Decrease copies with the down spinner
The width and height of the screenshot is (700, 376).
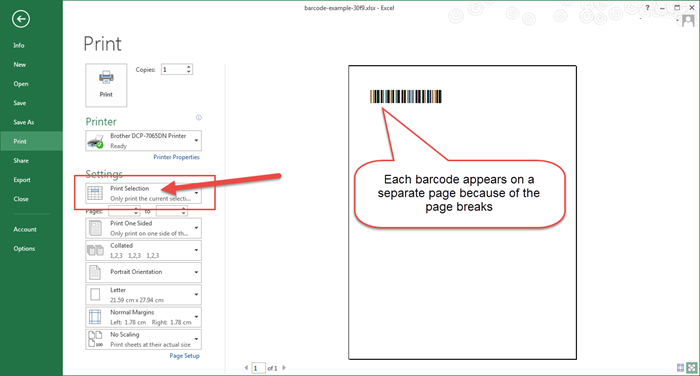[x=189, y=72]
